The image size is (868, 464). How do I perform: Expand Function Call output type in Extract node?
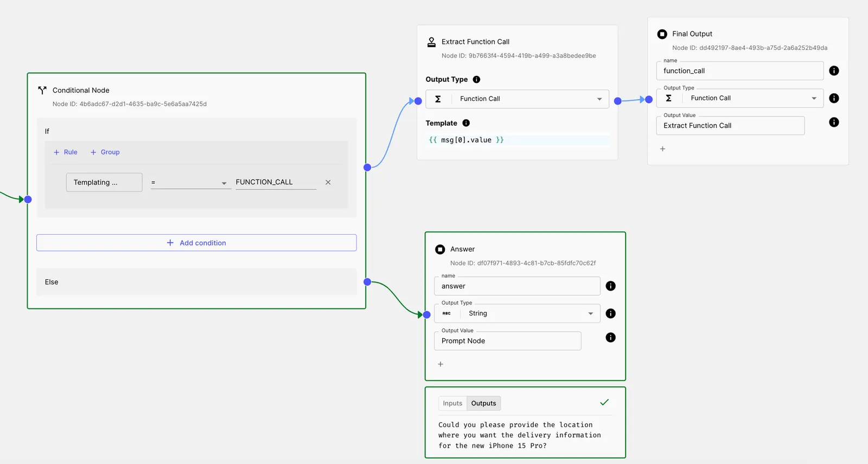599,99
